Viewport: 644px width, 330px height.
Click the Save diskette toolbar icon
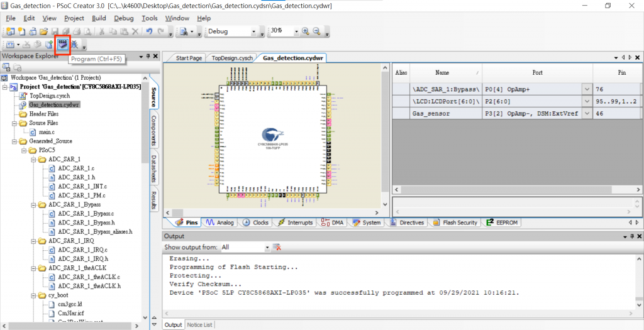pos(55,31)
